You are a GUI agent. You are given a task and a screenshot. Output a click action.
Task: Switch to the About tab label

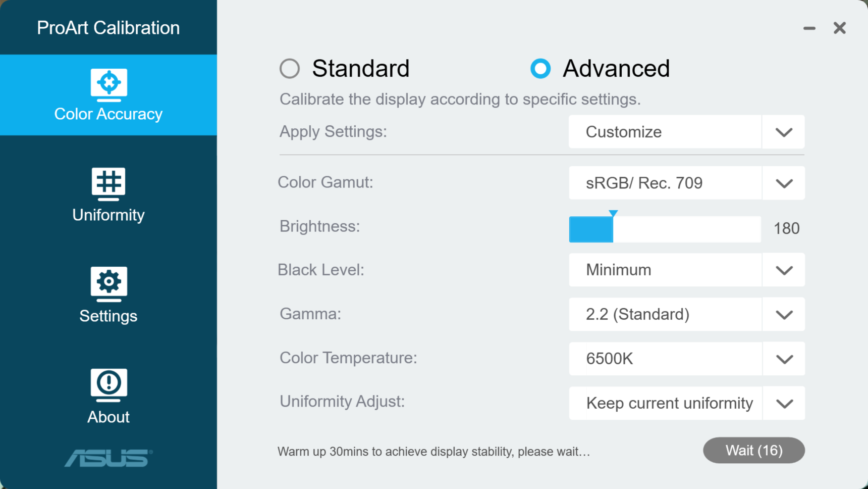point(108,417)
